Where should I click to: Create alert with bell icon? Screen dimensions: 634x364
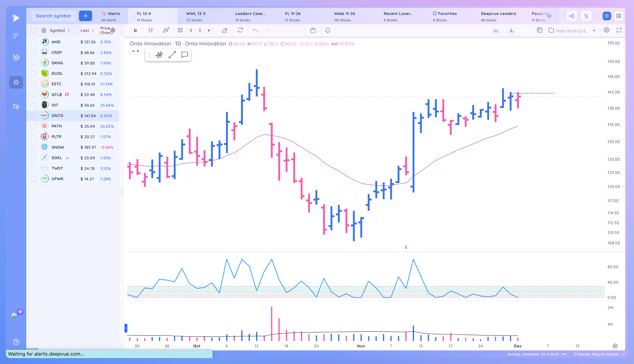point(328,30)
